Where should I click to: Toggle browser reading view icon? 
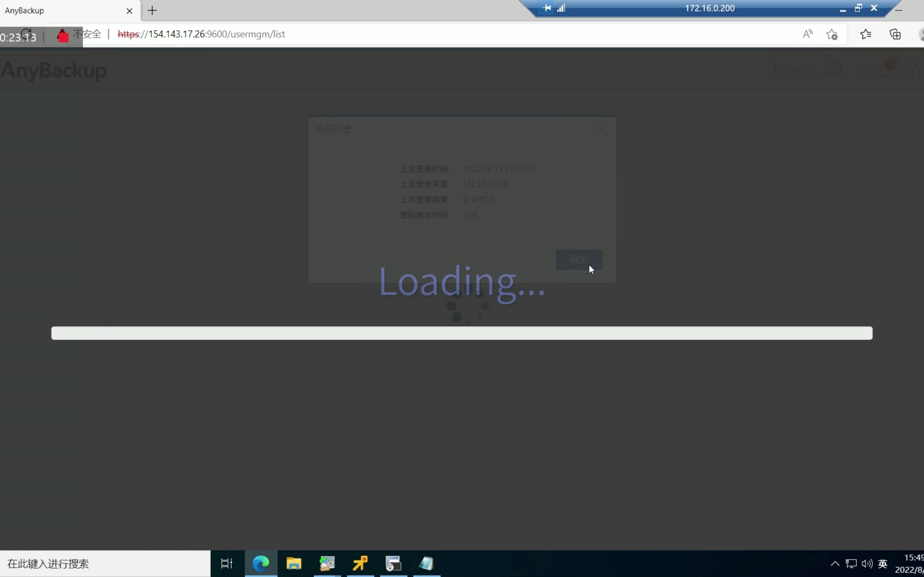(x=808, y=34)
